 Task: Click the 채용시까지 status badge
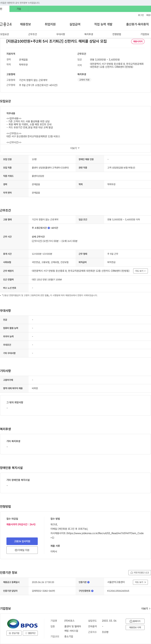point(138,41)
